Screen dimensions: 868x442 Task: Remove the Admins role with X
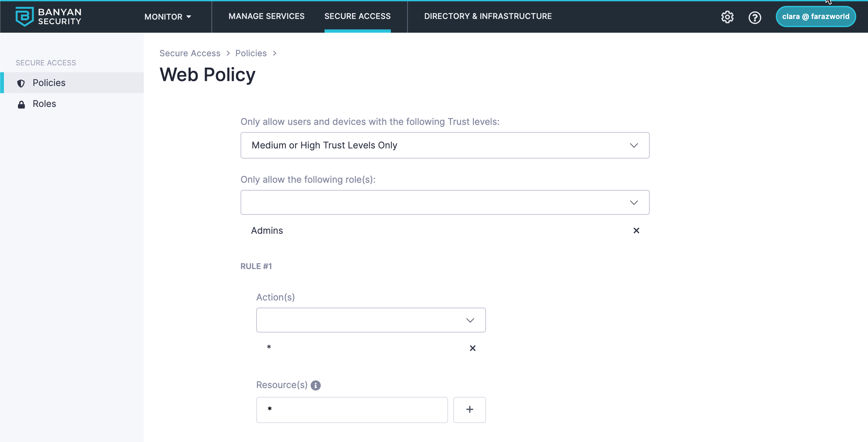pos(636,230)
